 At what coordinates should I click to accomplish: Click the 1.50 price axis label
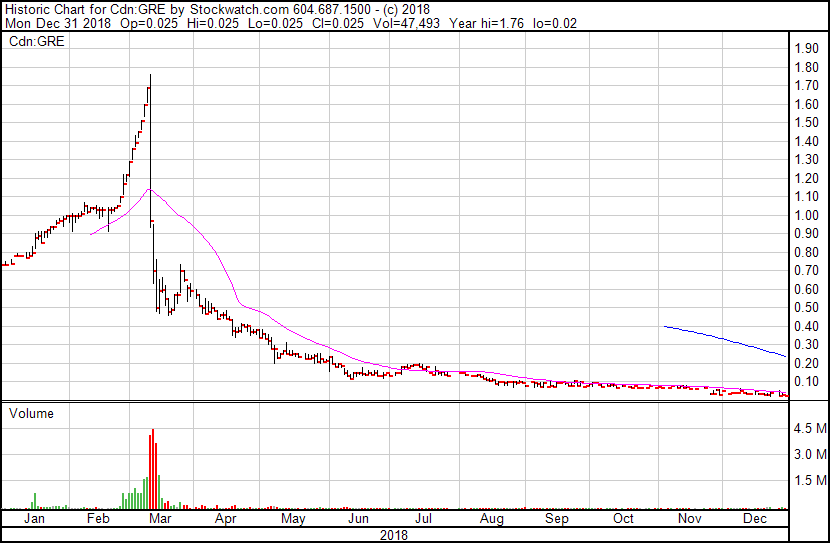click(x=807, y=123)
